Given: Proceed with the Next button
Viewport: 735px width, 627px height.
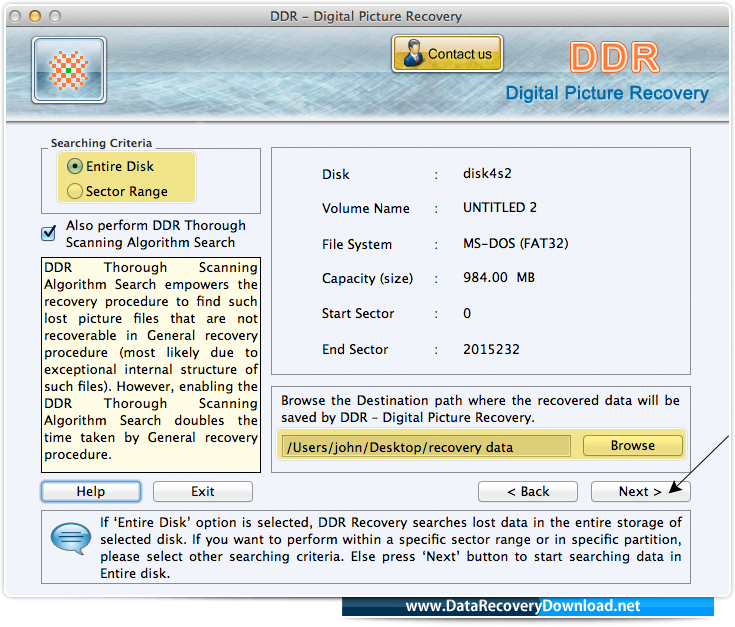Looking at the screenshot, I should [x=640, y=491].
